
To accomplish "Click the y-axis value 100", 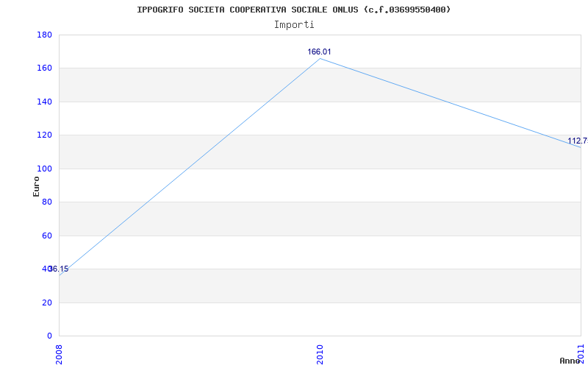I will tap(44, 169).
